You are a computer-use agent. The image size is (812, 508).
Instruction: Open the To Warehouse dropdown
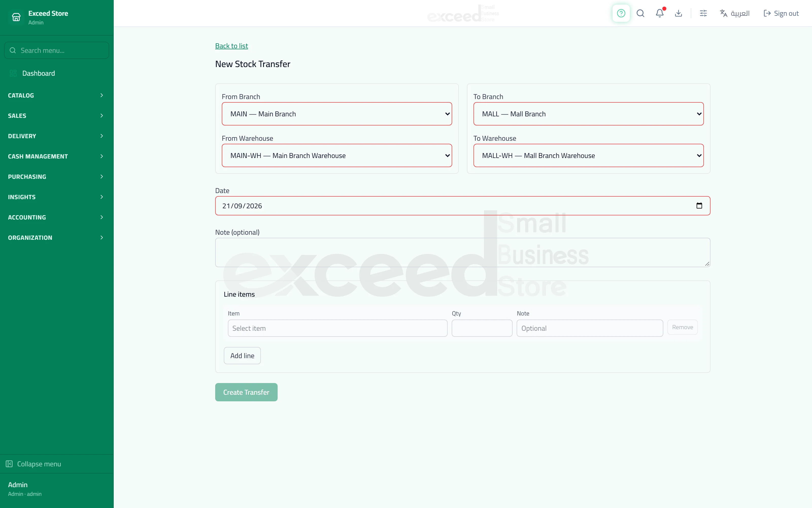588,155
